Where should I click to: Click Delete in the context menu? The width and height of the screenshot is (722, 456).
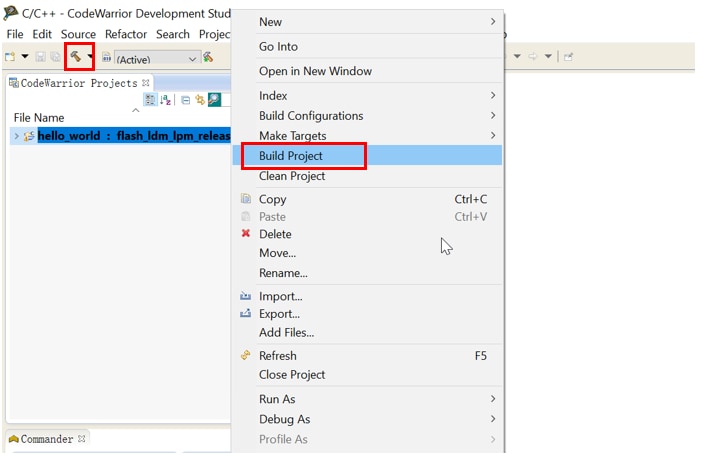click(x=275, y=234)
